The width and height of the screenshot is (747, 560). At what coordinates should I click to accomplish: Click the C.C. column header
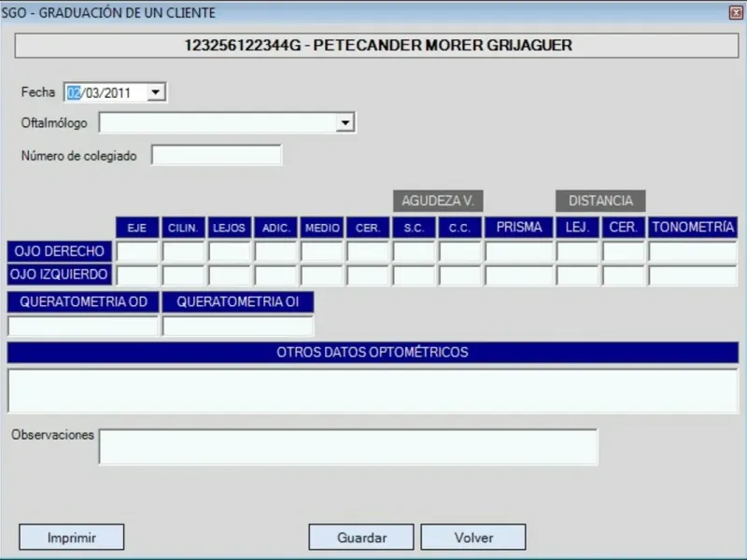click(x=459, y=228)
